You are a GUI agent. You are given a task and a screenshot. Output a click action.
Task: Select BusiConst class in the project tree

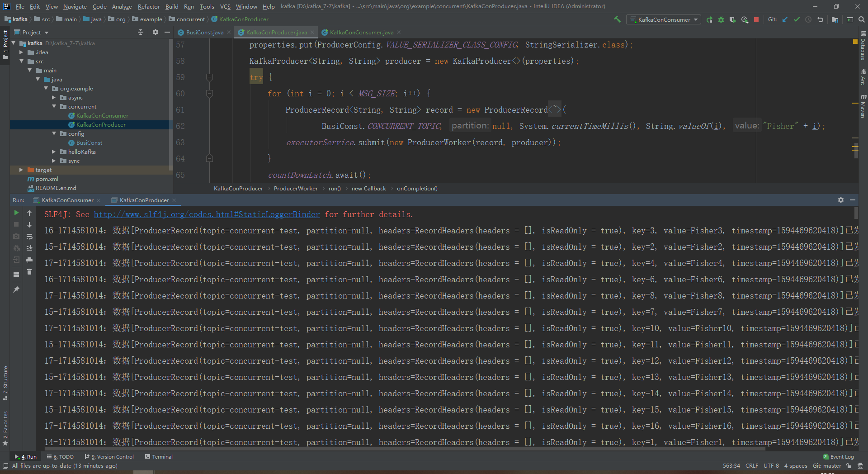(89, 143)
